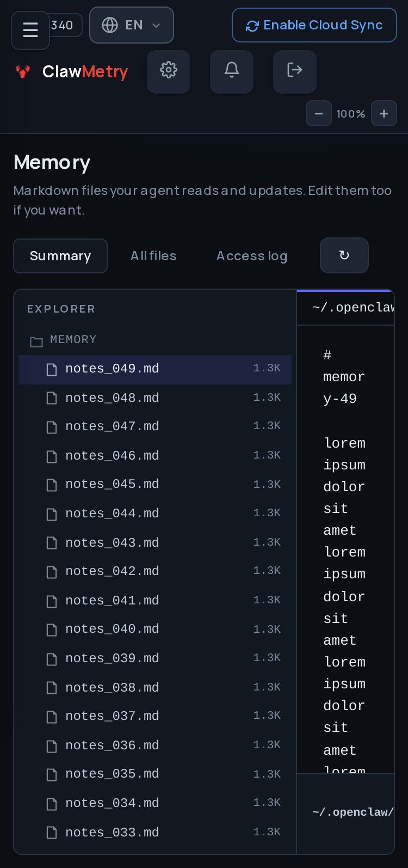Collapse the MEMORY folder in explorer
The image size is (408, 868).
coord(63,340)
